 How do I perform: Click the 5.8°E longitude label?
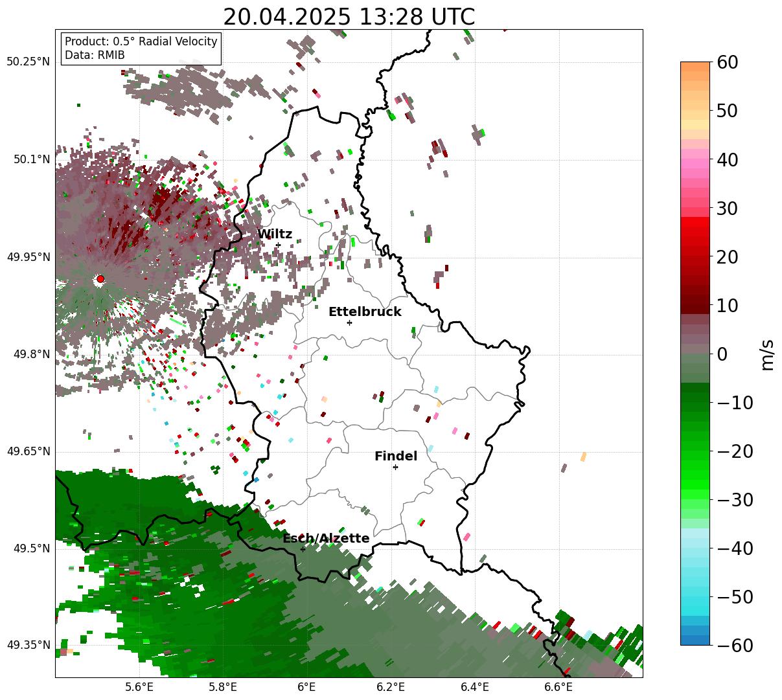pos(224,687)
